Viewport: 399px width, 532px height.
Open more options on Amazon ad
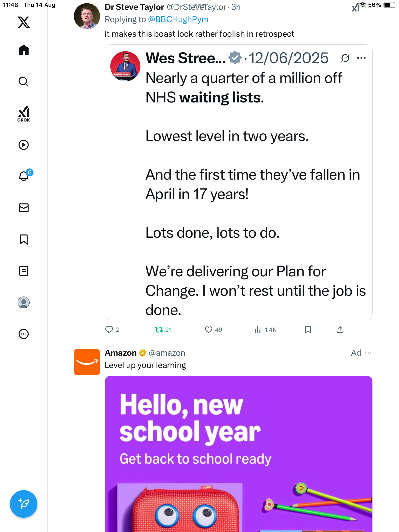coord(368,353)
